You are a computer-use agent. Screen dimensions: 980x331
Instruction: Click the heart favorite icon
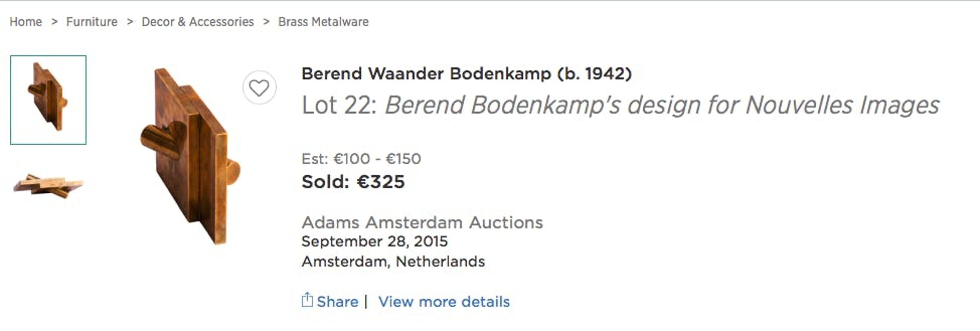click(x=259, y=88)
